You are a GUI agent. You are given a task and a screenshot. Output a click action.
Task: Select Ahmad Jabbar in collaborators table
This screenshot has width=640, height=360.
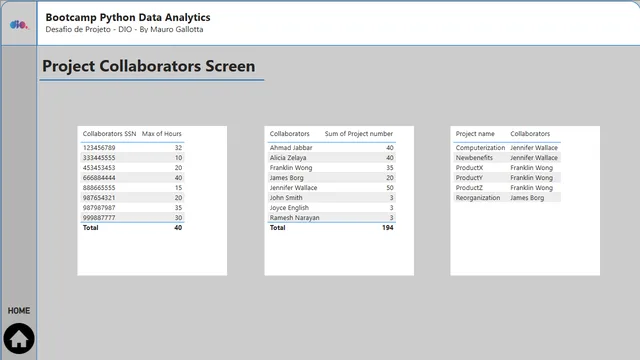pyautogui.click(x=291, y=148)
